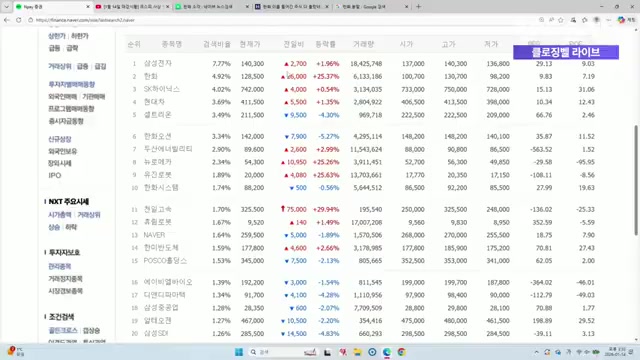Screen dimensions: 640x360
Task: Open the SK하이닉스 stock link
Action: 162,89
